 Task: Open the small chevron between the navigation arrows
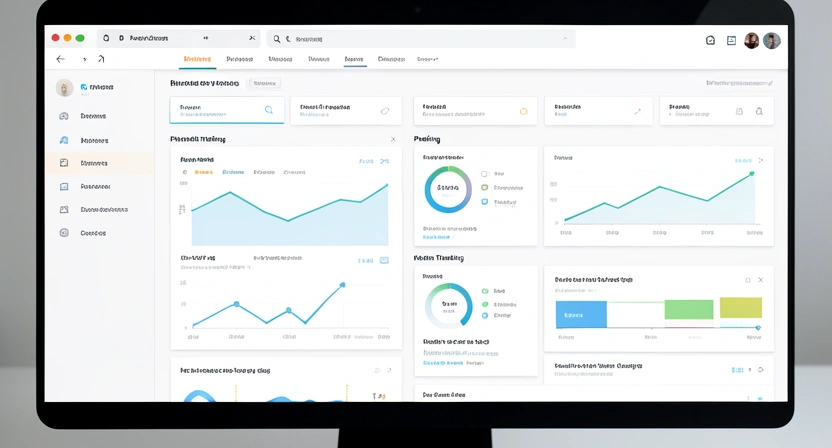pyautogui.click(x=84, y=59)
